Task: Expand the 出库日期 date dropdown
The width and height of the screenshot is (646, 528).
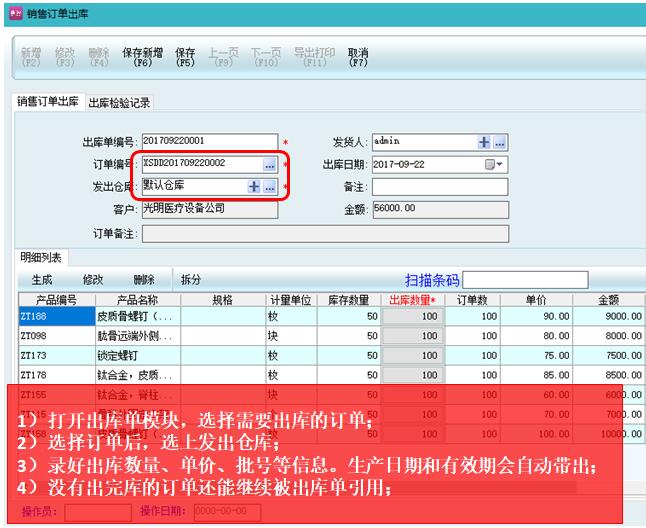Action: (494, 164)
